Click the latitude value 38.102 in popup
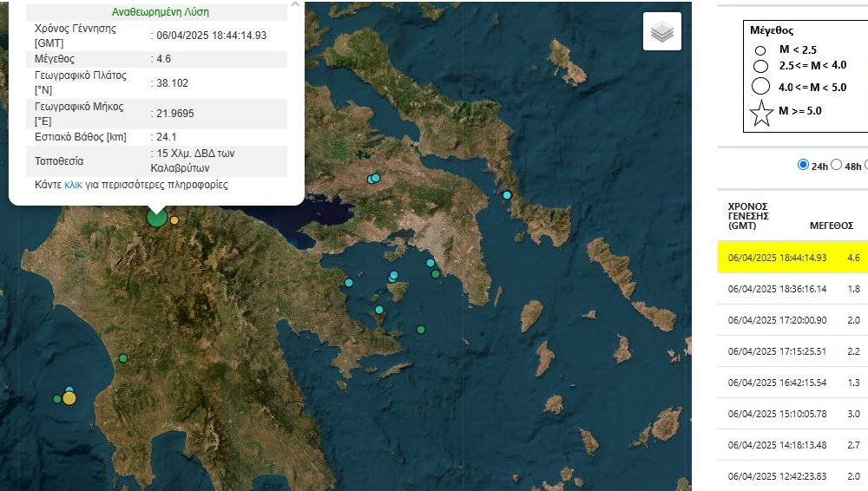The height and width of the screenshot is (491, 868). point(172,83)
